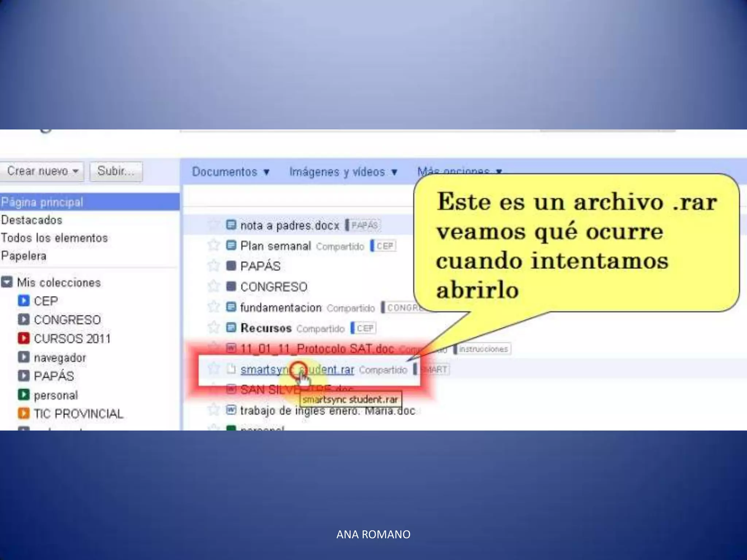The width and height of the screenshot is (747, 560).
Task: Click the document icon beside fundamentacion
Action: tap(231, 307)
